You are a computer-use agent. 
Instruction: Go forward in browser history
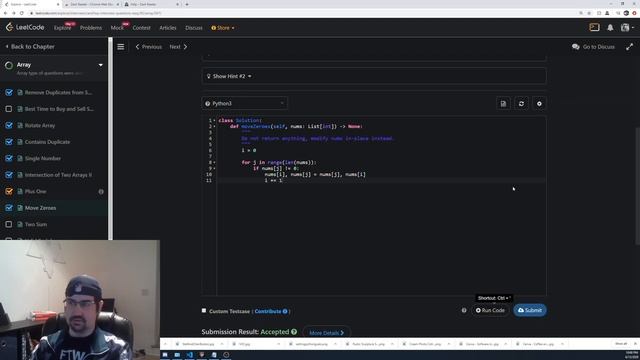pos(13,13)
